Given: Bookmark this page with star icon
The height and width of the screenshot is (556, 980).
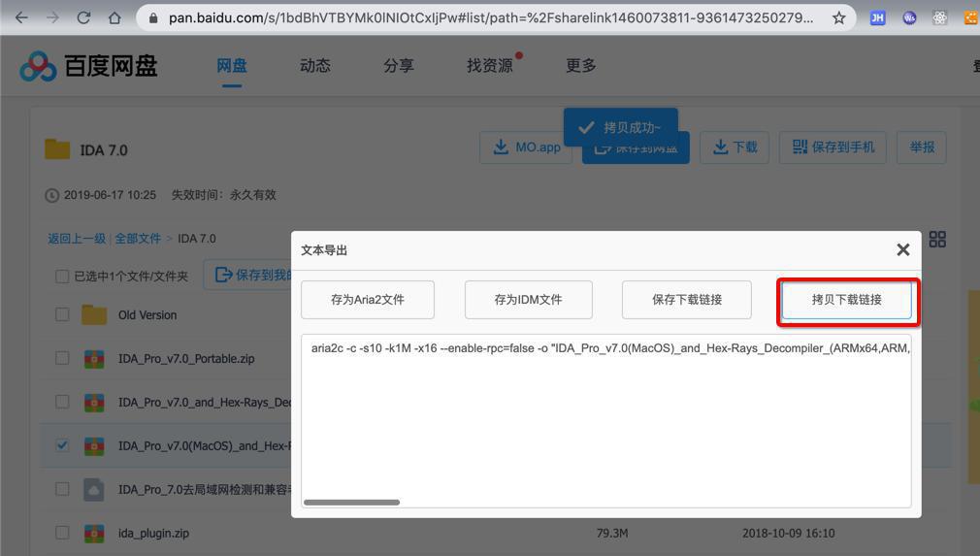Looking at the screenshot, I should 838,18.
